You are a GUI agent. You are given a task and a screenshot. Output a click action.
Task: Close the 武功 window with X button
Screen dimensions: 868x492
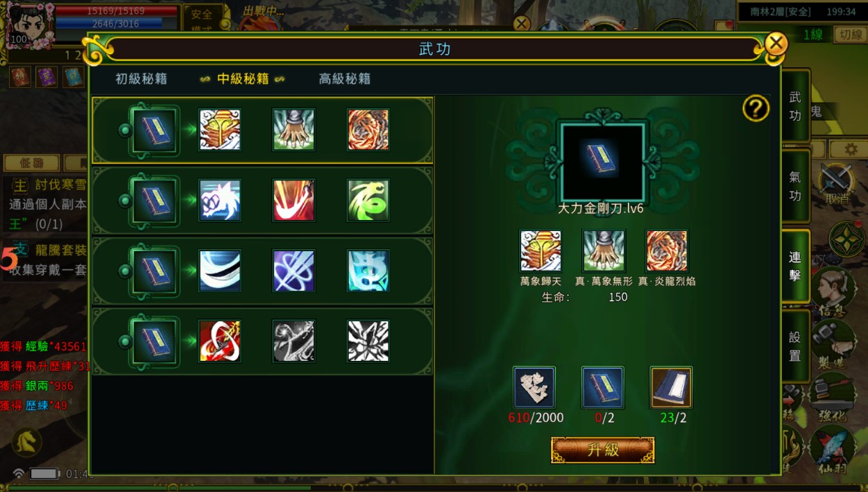click(776, 44)
